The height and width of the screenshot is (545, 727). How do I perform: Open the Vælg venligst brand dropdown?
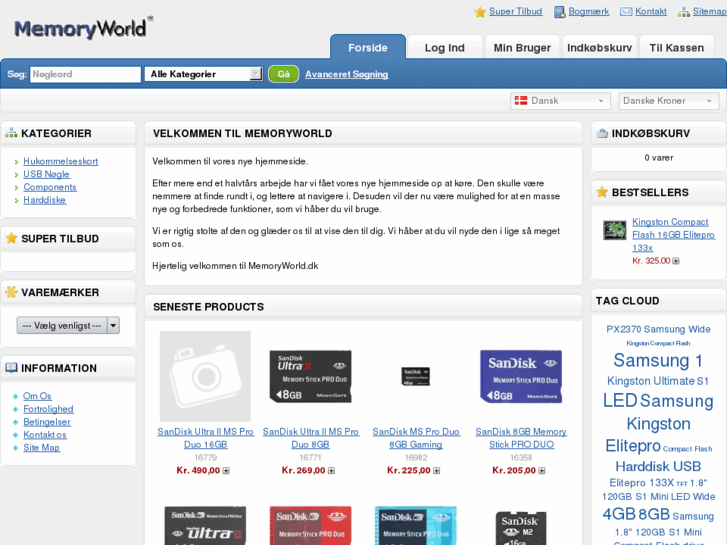pos(68,326)
